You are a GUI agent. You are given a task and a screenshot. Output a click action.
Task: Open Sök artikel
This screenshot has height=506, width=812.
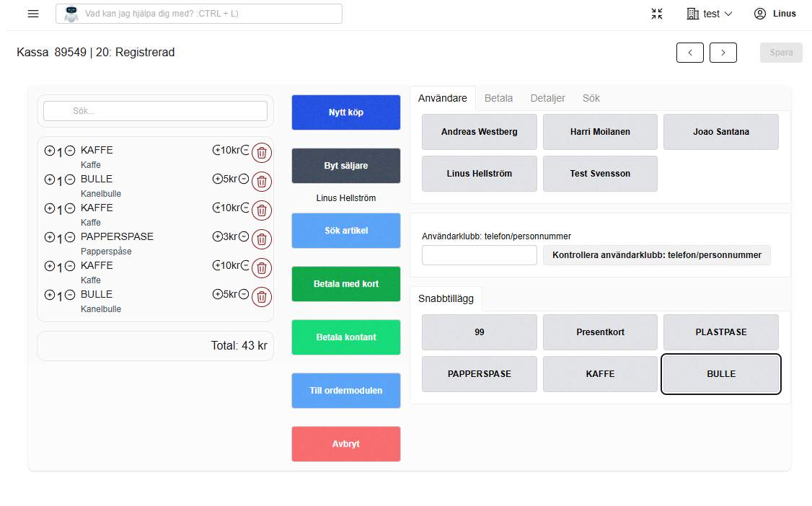tap(346, 231)
